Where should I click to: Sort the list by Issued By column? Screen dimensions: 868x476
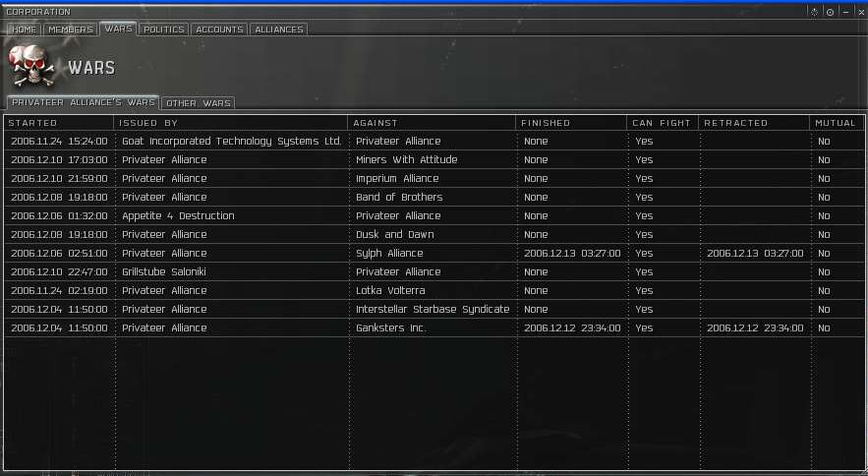pos(231,123)
